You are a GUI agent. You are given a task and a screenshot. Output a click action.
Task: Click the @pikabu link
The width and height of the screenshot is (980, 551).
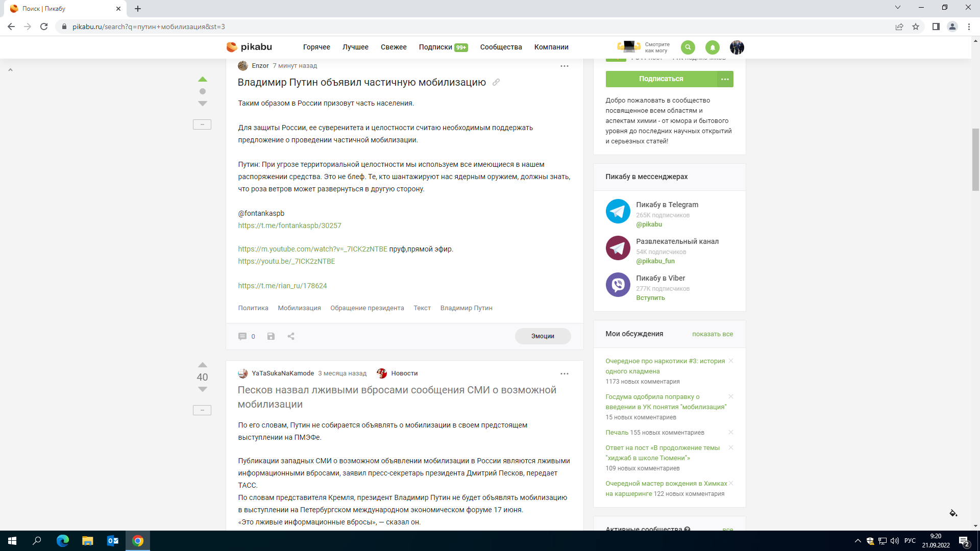(x=649, y=224)
